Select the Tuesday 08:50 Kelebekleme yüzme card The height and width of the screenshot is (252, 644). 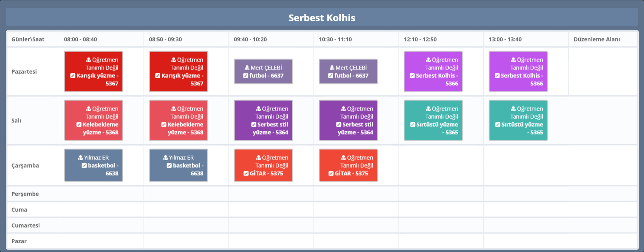178,120
